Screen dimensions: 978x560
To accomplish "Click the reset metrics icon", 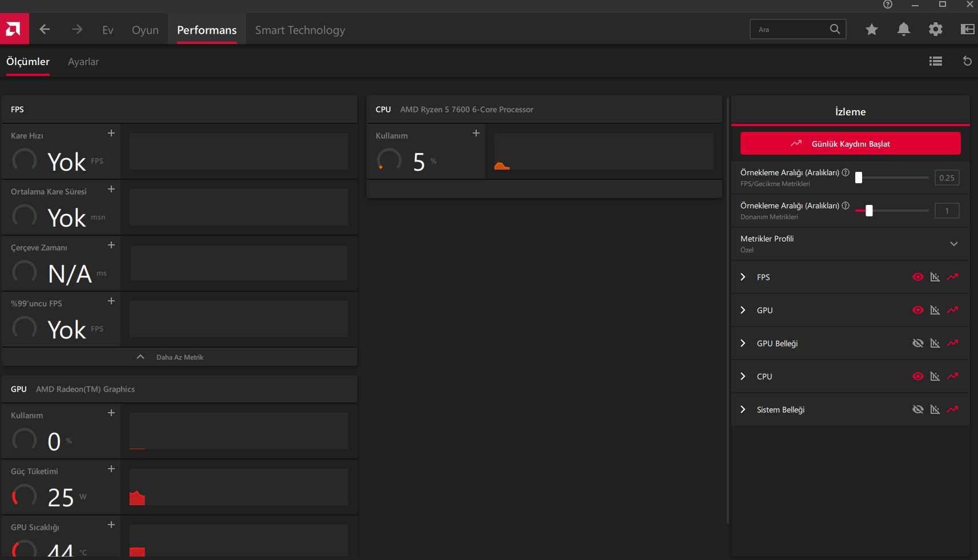I will pos(967,61).
